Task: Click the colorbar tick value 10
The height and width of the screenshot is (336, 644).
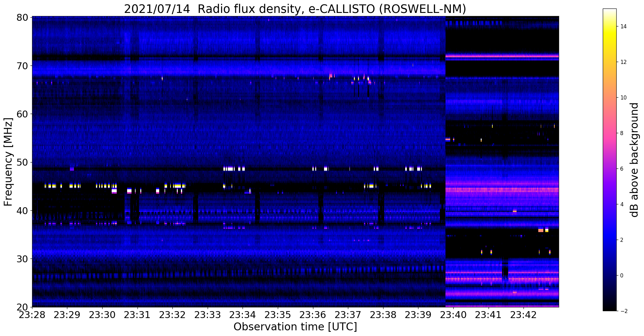Action: [x=623, y=98]
